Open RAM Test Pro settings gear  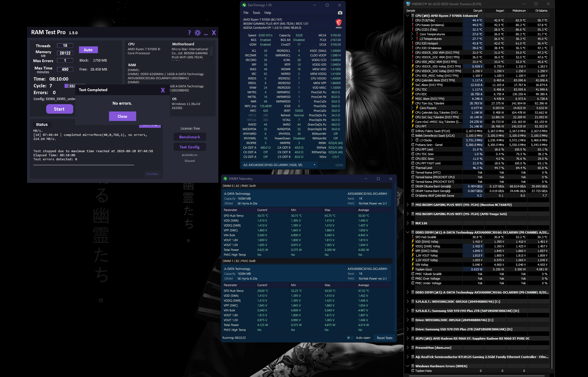[x=198, y=33]
